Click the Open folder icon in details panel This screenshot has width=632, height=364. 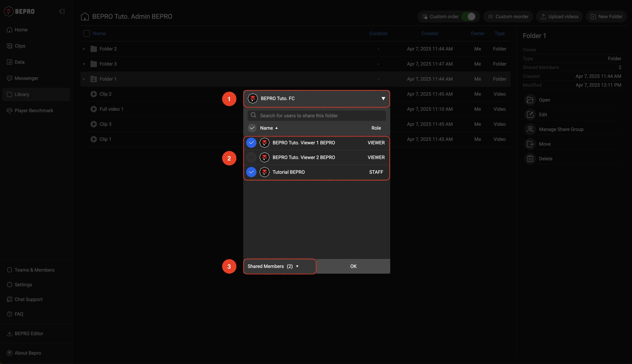click(530, 100)
